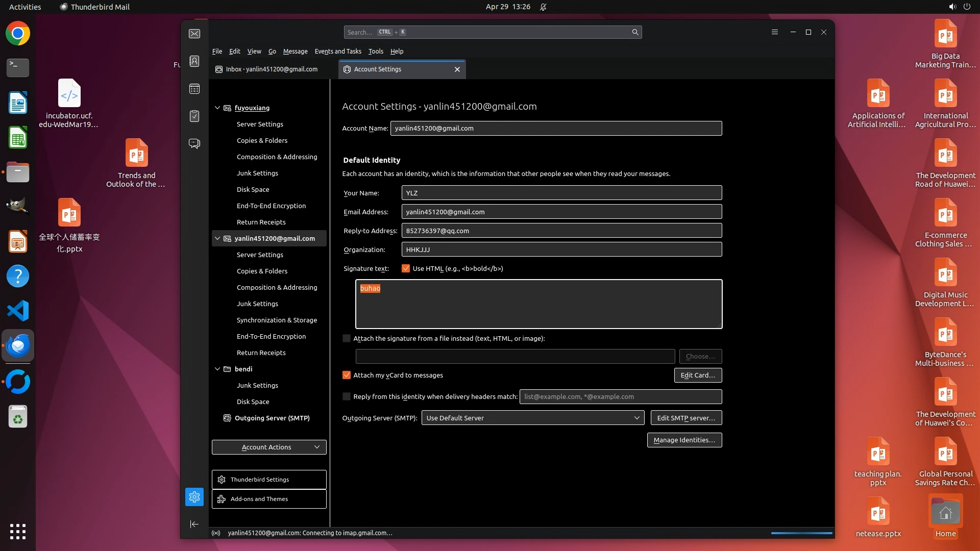Image resolution: width=980 pixels, height=551 pixels.
Task: Click the Manage Identities button
Action: pyautogui.click(x=684, y=440)
